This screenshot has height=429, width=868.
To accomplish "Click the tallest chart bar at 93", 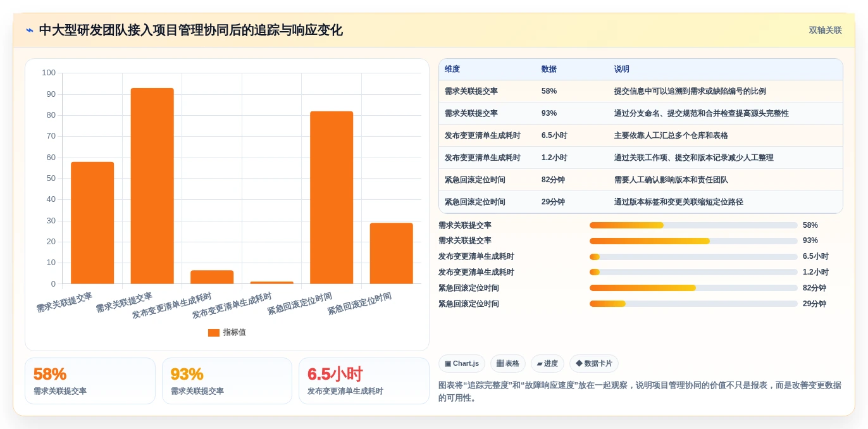I will 152,186.
